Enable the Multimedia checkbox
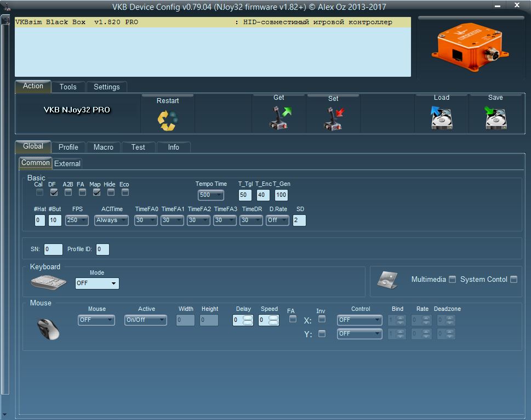This screenshot has width=531, height=420. 452,280
